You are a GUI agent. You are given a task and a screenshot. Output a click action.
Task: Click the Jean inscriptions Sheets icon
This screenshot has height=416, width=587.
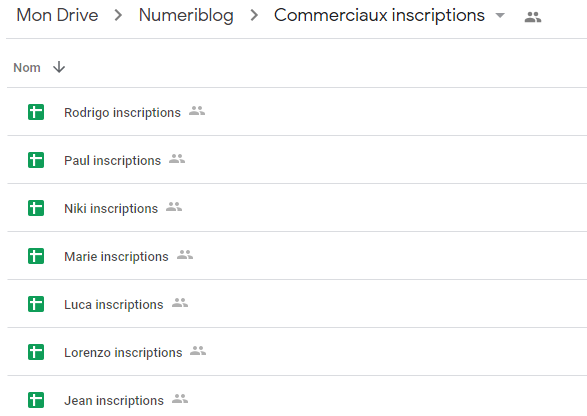point(36,400)
